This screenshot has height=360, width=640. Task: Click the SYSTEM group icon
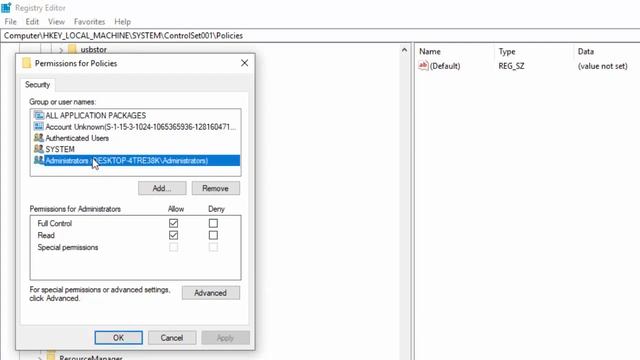click(x=39, y=149)
